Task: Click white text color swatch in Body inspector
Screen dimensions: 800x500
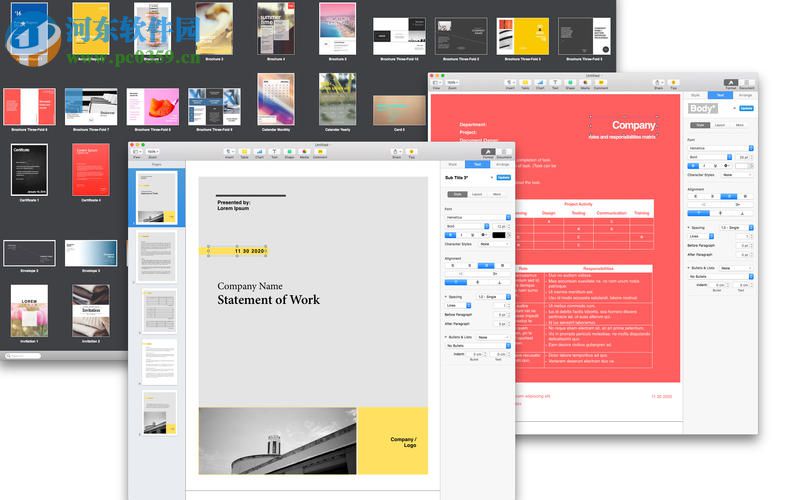Action: [x=741, y=166]
